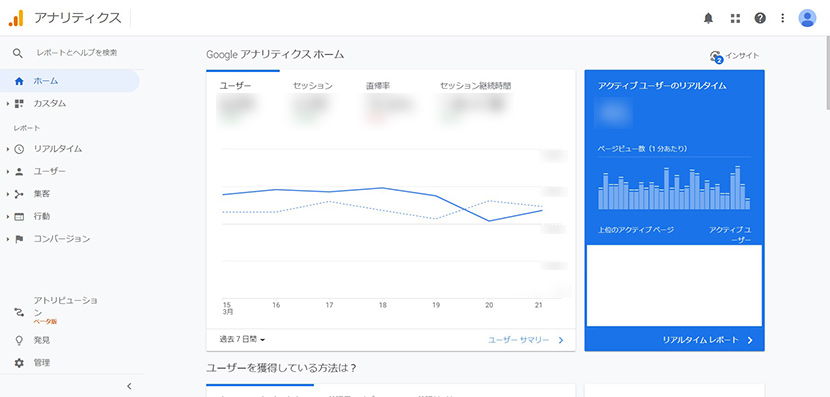Screen dimensions: 830x397
Task: Click the Analytics logo icon
Action: pos(16,18)
